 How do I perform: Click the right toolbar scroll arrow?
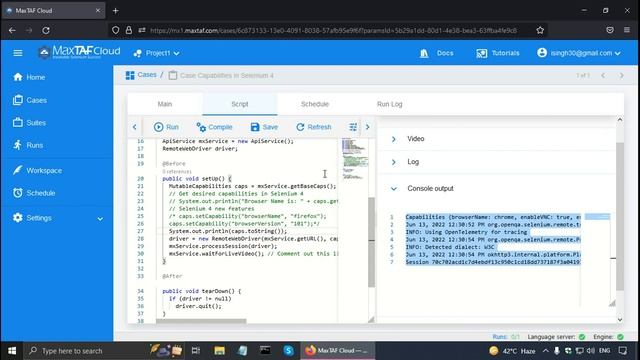(x=367, y=127)
